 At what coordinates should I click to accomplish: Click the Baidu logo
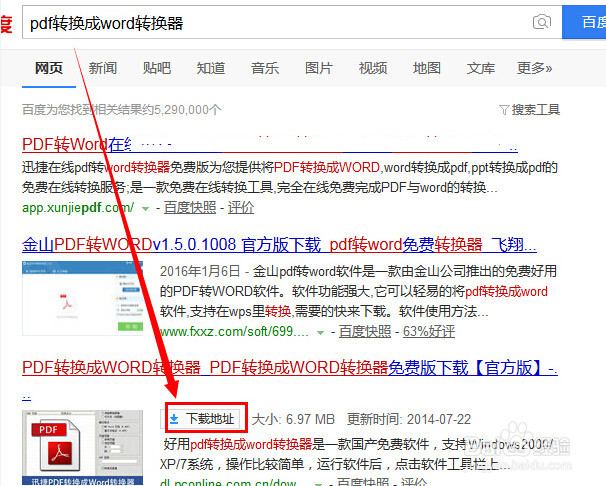(6, 24)
